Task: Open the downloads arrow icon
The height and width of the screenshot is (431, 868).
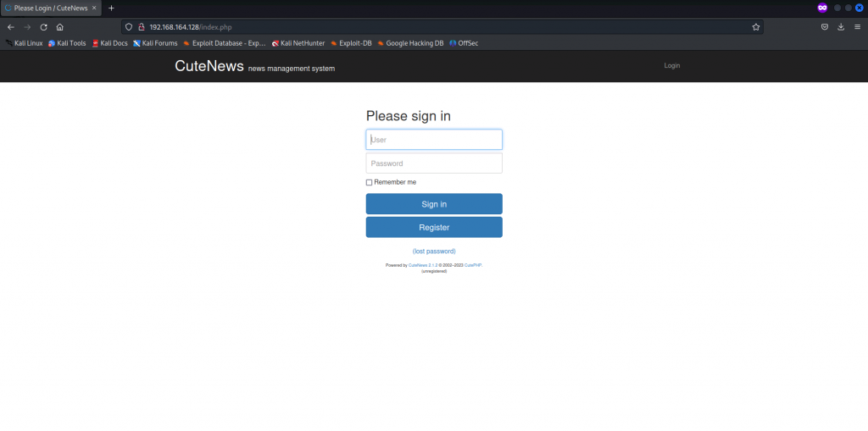Action: coord(841,26)
